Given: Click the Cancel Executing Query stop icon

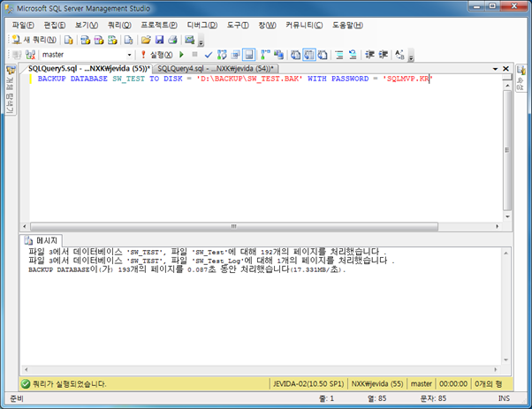Looking at the screenshot, I should coord(194,54).
